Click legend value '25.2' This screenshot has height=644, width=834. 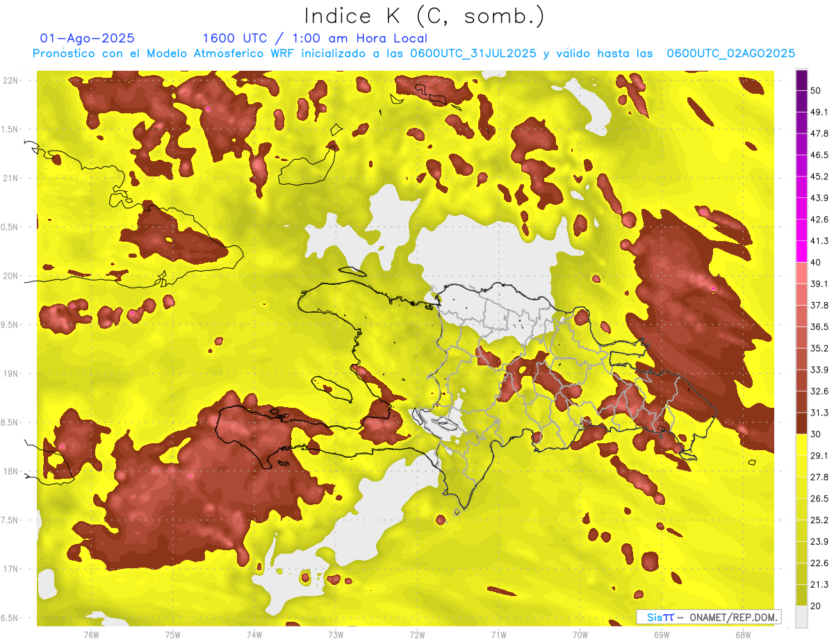coord(818,520)
